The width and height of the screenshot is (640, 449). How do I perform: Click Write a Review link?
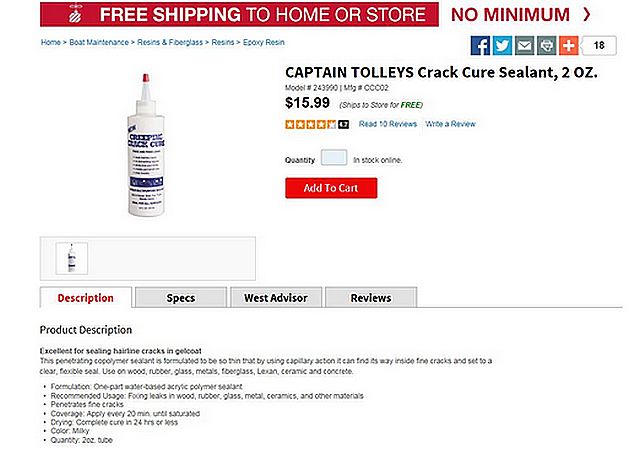point(450,124)
